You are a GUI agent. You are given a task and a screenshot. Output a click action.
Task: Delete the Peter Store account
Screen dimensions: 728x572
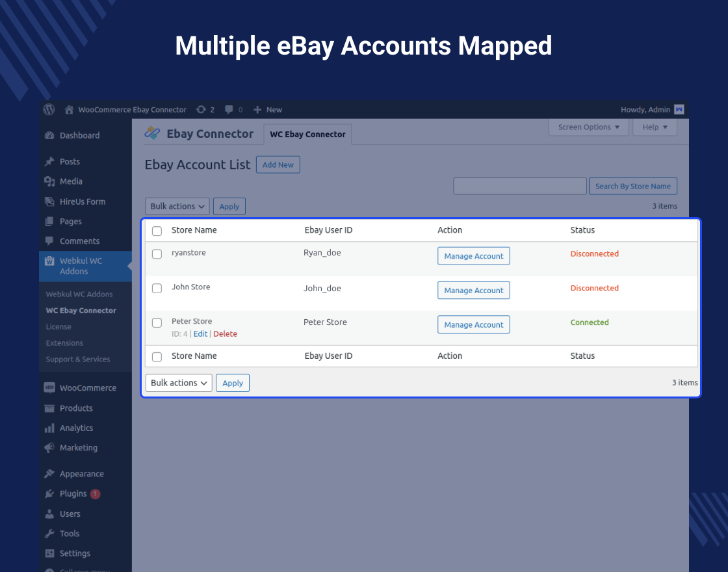[x=225, y=333]
